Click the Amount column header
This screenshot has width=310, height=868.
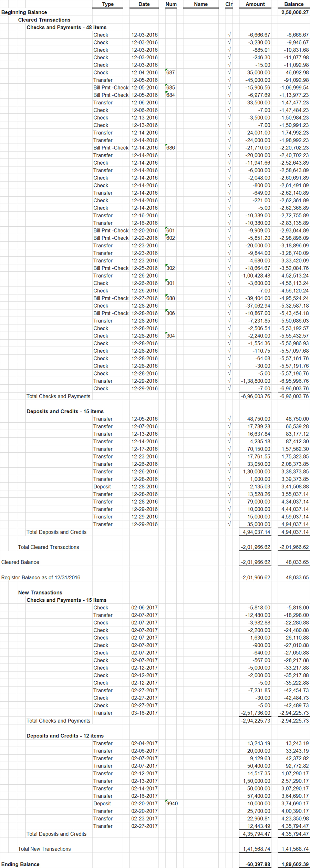point(255,4)
